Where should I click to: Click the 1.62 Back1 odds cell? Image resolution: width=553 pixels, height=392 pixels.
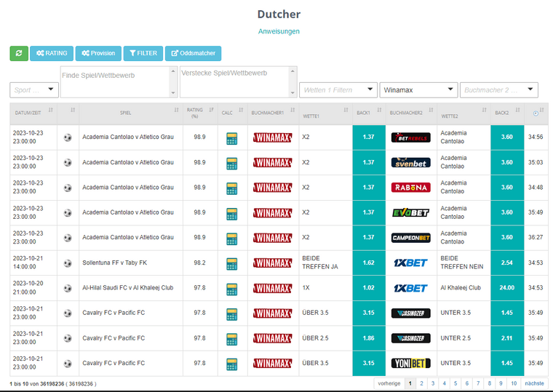[x=369, y=263]
